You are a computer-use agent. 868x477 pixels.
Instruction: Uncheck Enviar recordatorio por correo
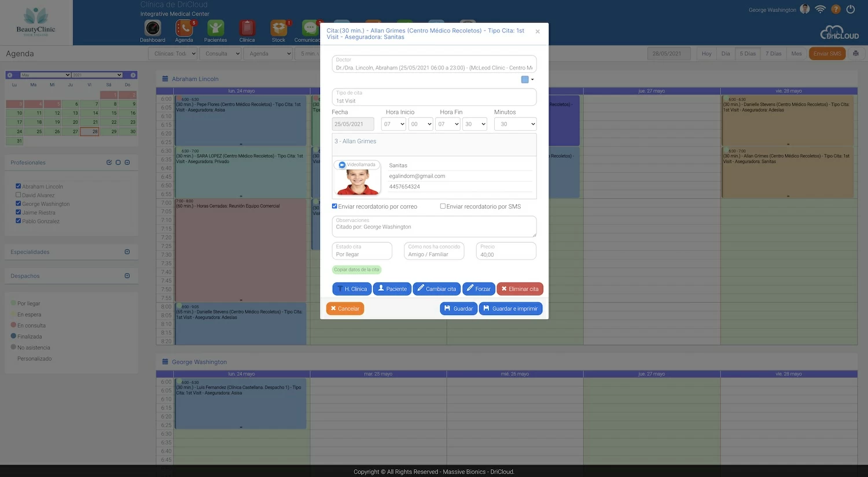pos(334,206)
